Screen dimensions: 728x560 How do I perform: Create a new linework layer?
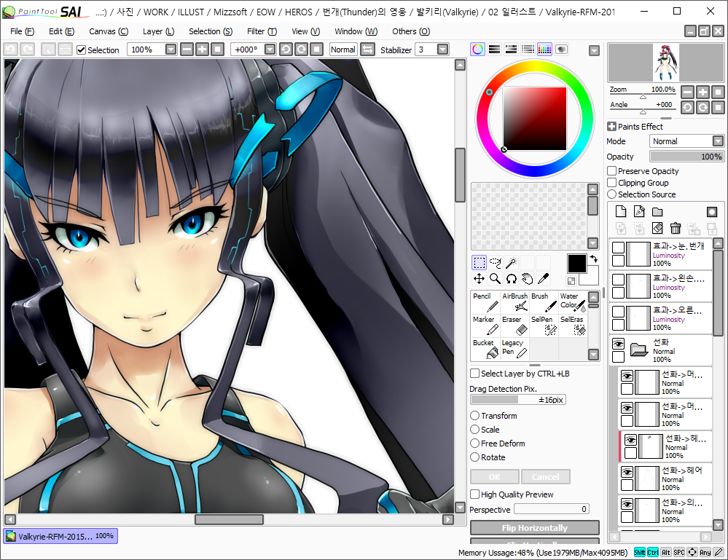639,212
